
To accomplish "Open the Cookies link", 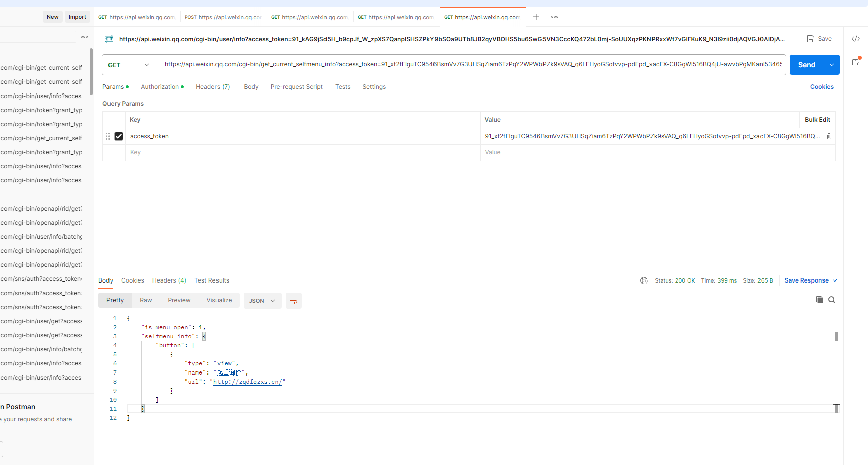I will [x=822, y=87].
